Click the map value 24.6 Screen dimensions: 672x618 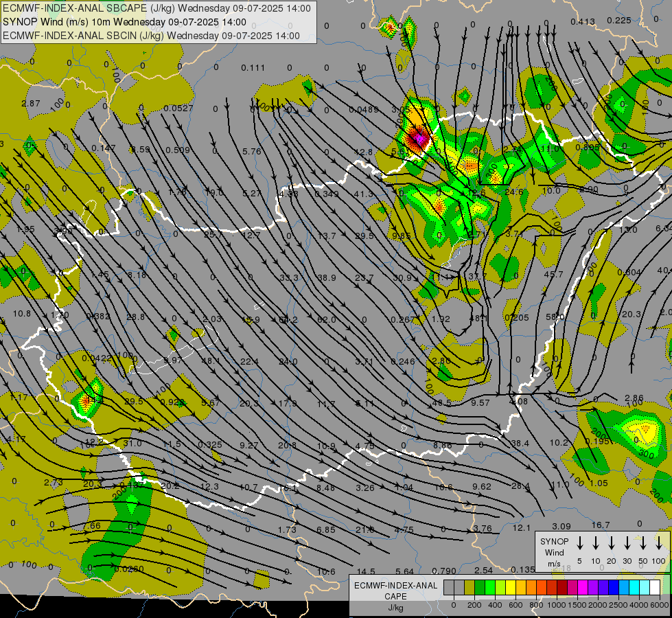[514, 192]
